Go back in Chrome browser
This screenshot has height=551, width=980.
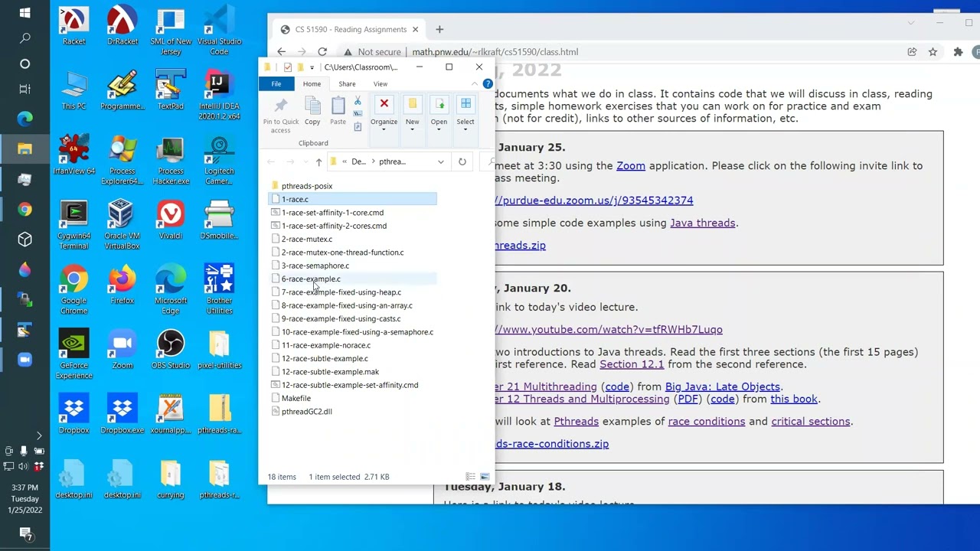[x=281, y=52]
